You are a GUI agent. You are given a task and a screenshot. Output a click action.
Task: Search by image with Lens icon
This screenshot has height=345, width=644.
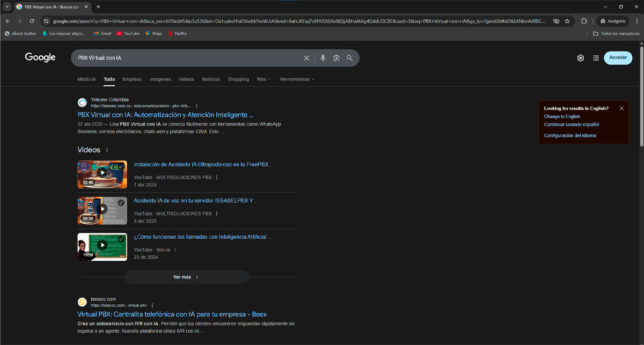[336, 58]
